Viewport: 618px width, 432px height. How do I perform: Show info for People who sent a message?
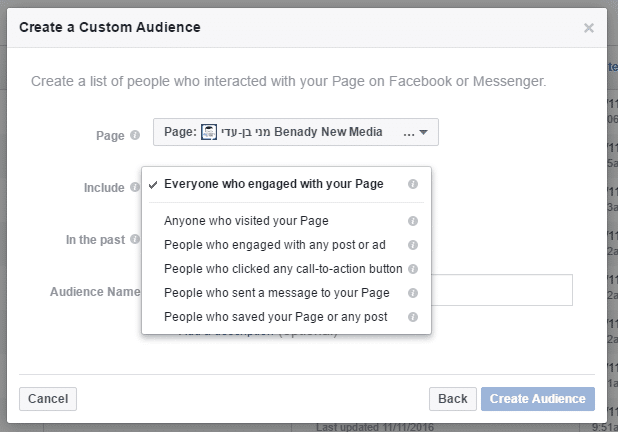click(x=413, y=293)
